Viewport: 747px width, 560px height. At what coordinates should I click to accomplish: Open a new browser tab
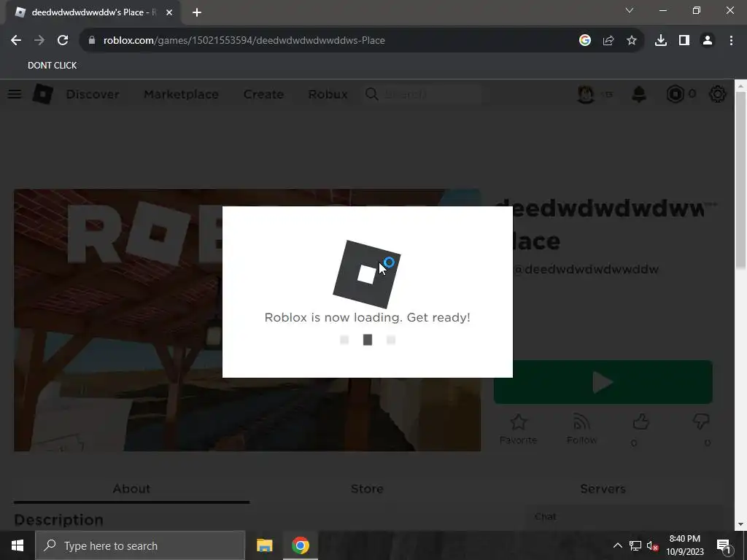coord(197,12)
